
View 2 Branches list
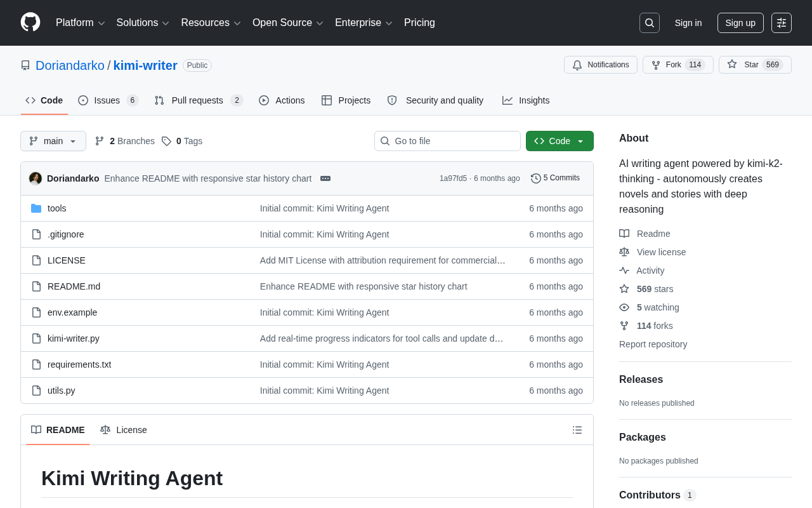coord(125,141)
